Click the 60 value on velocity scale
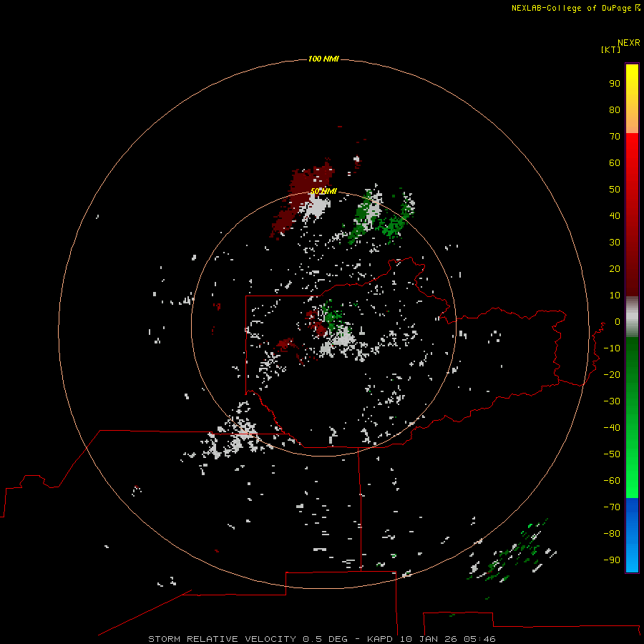 tap(615, 162)
